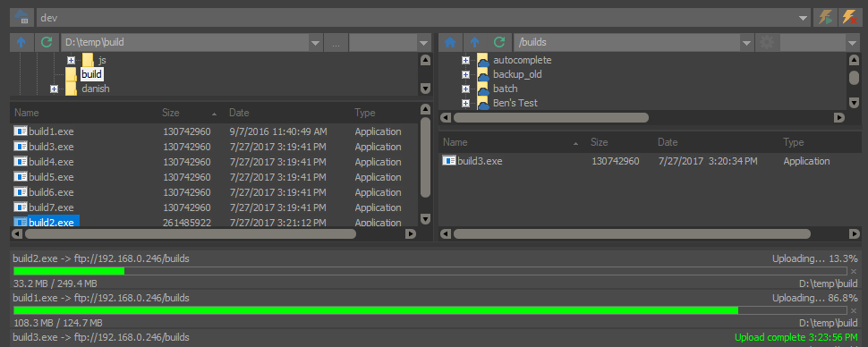Select build7.exe in local file list
Screen dimensions: 868x347
pos(51,207)
